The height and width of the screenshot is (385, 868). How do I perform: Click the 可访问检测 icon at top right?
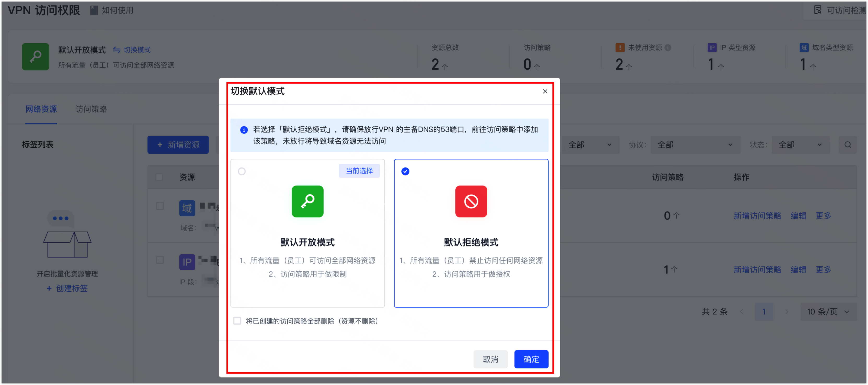pyautogui.click(x=818, y=10)
